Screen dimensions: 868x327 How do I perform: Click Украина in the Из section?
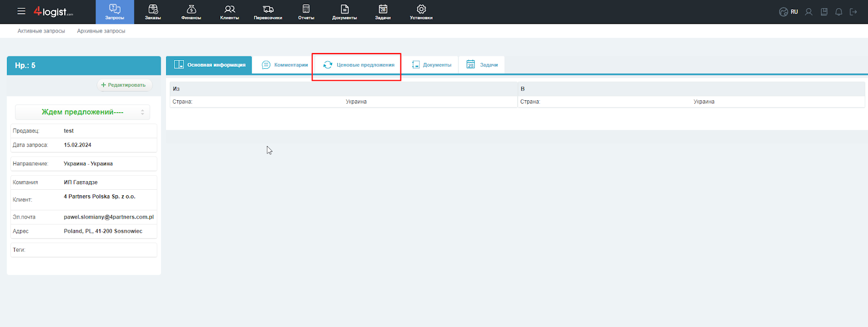tap(356, 101)
